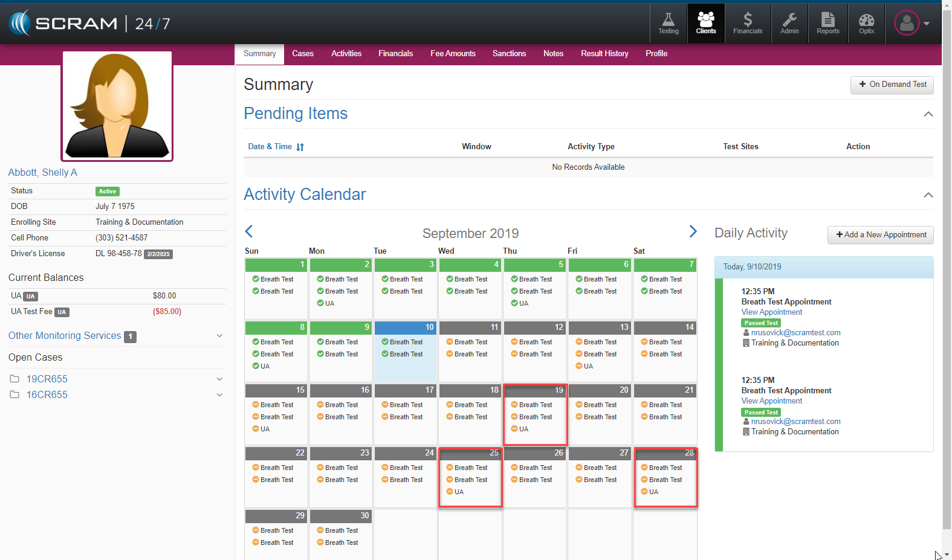Open the user account dropdown menu
This screenshot has width=952, height=560.
pos(912,24)
